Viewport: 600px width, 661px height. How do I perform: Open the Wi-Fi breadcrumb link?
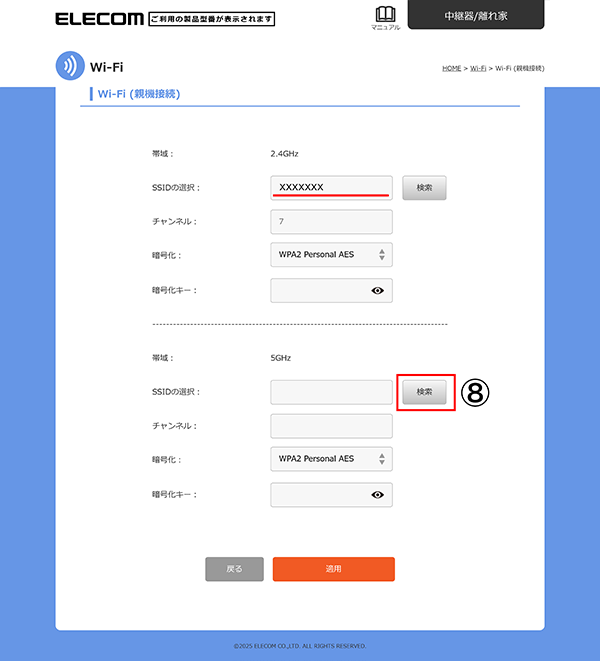click(478, 68)
